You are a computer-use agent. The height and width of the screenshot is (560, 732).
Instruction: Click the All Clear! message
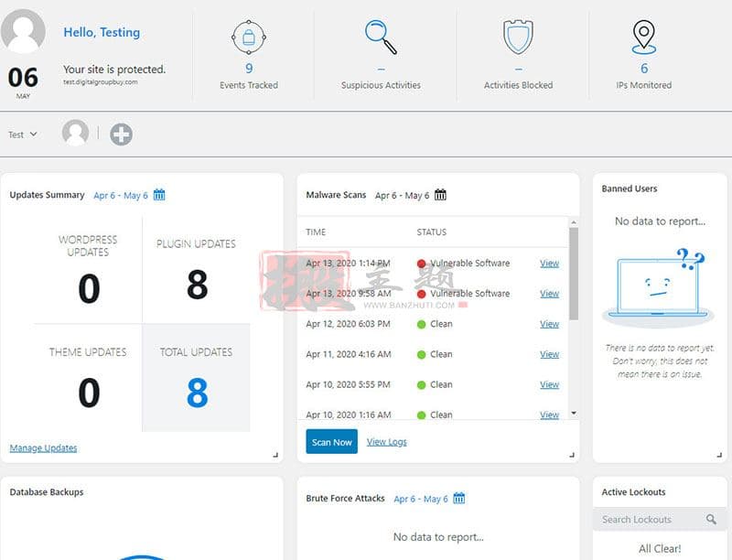(660, 548)
